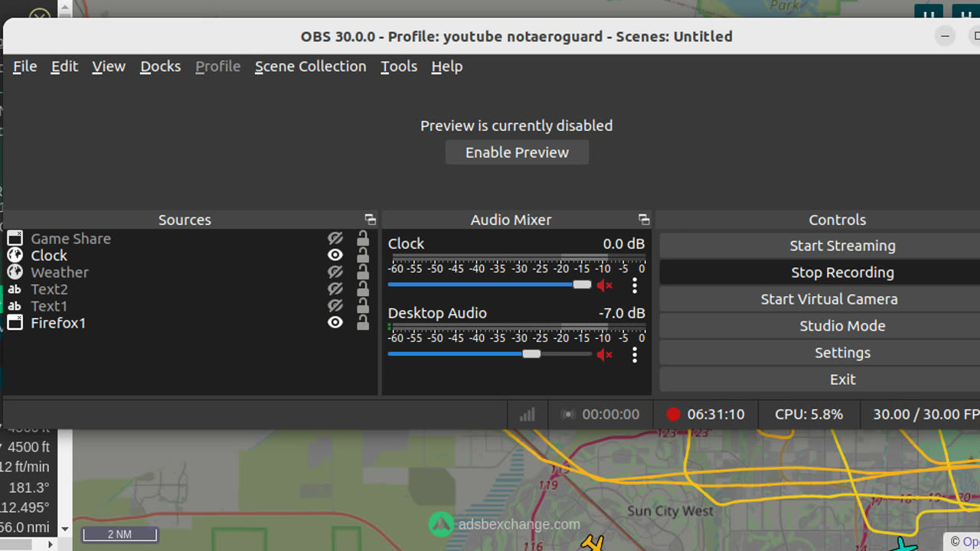Screen dimensions: 980x551
Task: Undock the Sources panel
Action: [x=370, y=220]
